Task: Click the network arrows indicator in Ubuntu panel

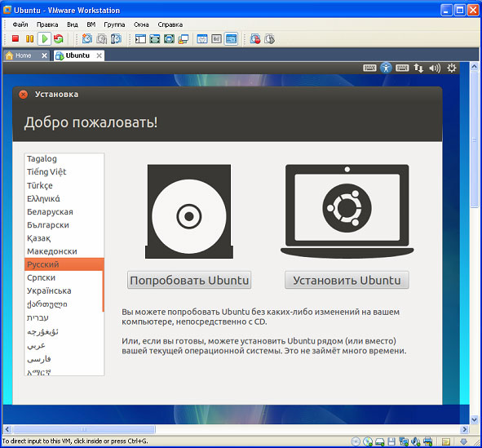Action: coord(418,68)
